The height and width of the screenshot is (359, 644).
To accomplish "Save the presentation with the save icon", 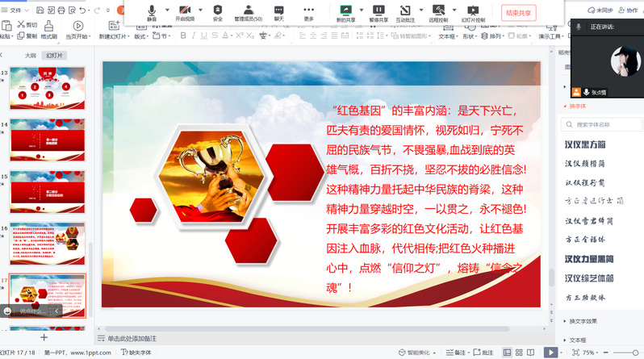I will pos(40,10).
